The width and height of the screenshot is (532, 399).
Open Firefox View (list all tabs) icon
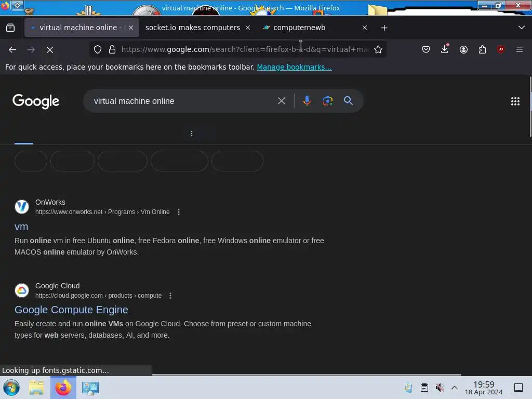click(10, 28)
